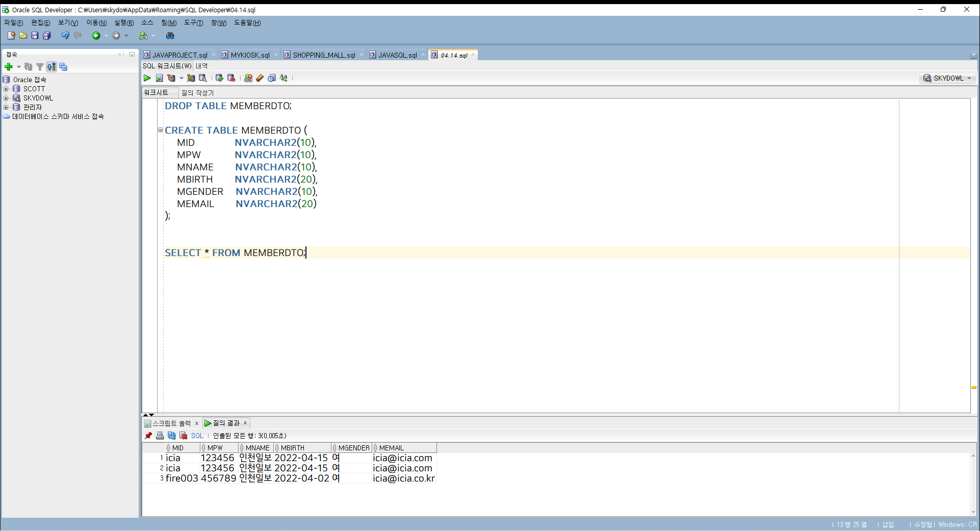Screen dimensions: 980x531
Task: Click the To Upper/Lower case Aa icon
Action: pos(283,78)
